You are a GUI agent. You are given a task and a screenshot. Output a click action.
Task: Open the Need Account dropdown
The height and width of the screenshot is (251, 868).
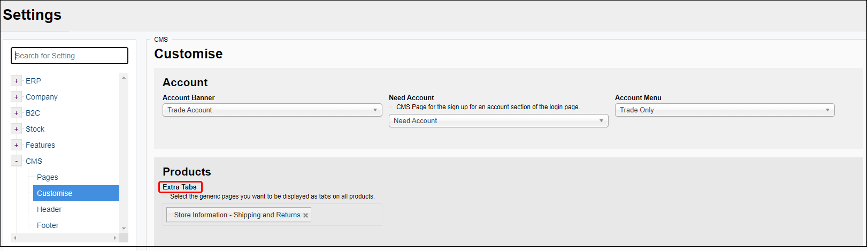pyautogui.click(x=498, y=121)
